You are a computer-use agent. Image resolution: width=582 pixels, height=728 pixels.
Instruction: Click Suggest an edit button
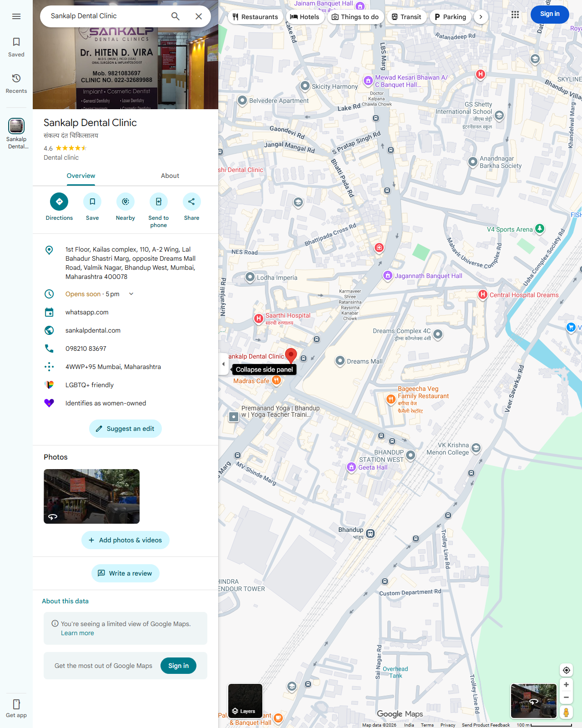coord(125,429)
